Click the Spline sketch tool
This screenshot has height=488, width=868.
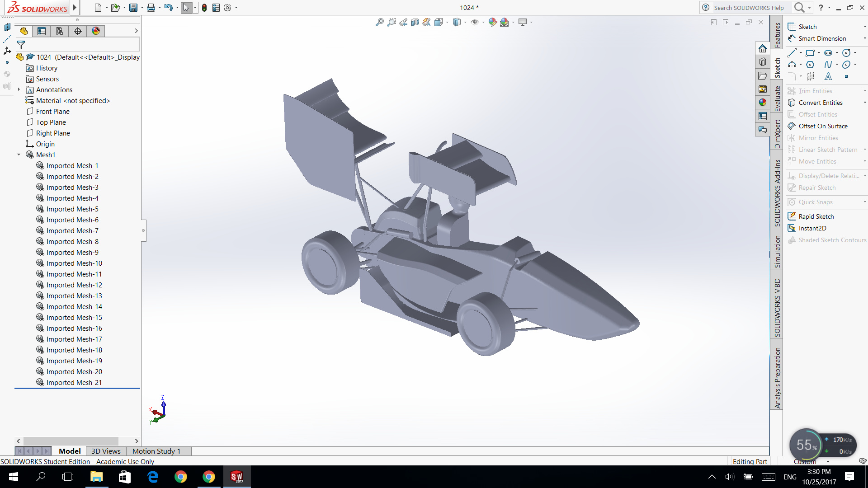point(828,65)
